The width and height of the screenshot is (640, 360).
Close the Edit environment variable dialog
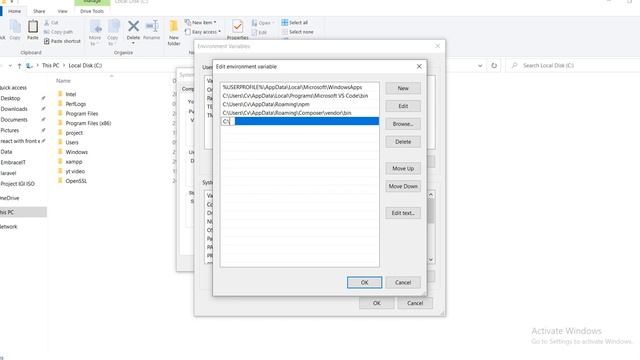tap(419, 67)
